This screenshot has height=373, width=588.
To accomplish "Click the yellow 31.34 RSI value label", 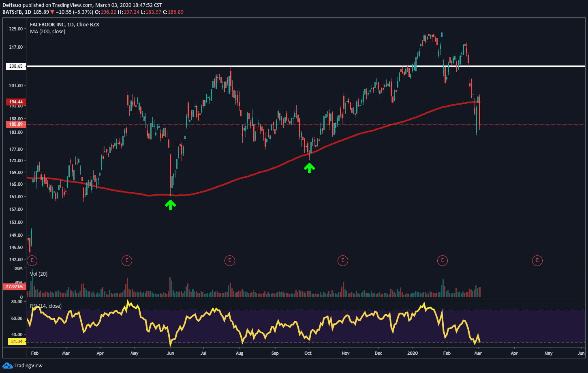I will (x=17, y=342).
